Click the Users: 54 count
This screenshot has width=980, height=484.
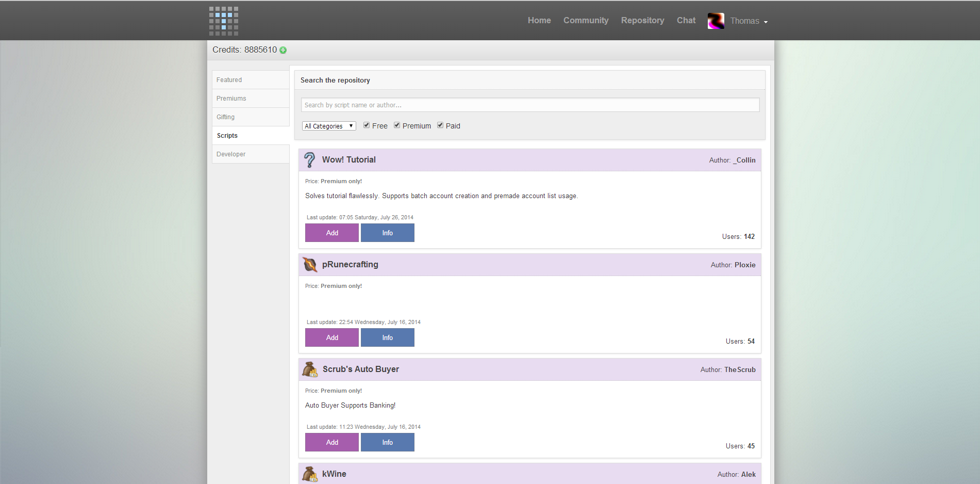click(x=740, y=342)
